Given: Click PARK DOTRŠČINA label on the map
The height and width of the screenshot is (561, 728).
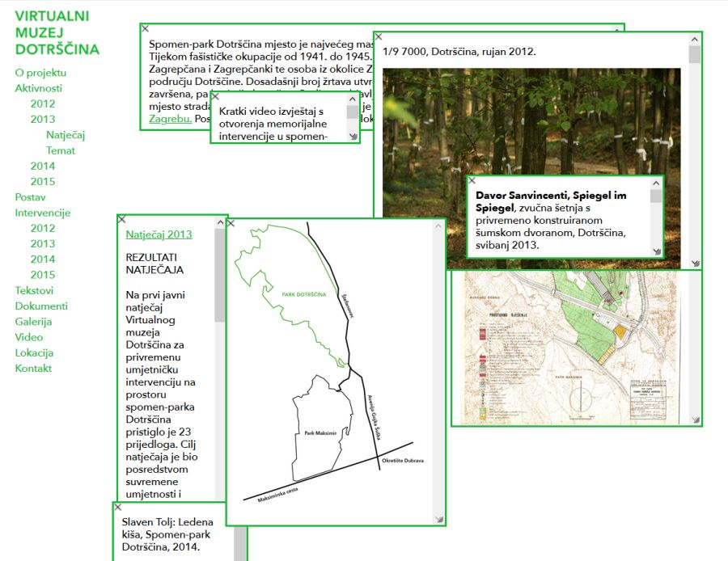Looking at the screenshot, I should (303, 294).
